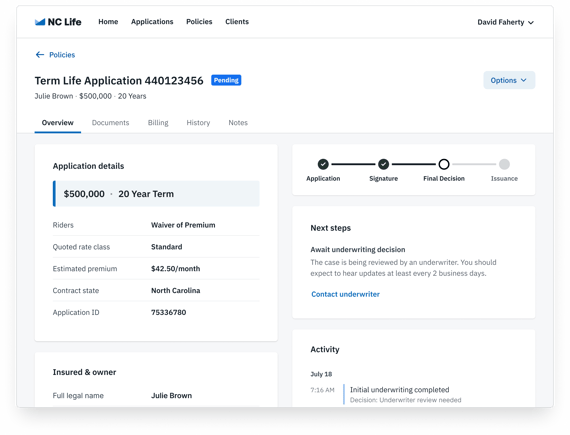Switch to the Notes tab
570x435 pixels.
point(238,123)
